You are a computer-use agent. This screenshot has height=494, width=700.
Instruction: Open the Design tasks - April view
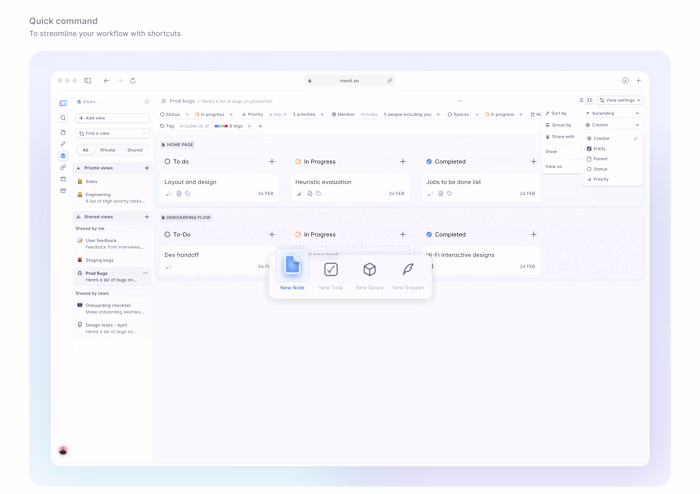(112, 328)
